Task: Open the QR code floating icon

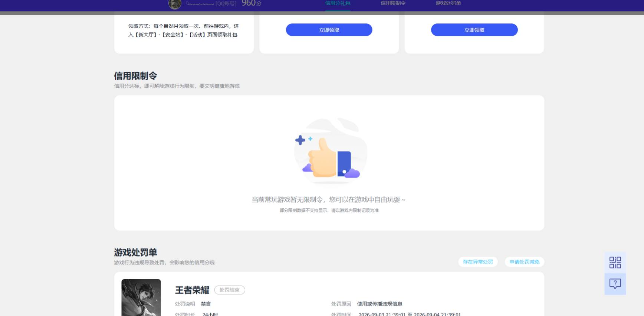Action: pos(615,263)
